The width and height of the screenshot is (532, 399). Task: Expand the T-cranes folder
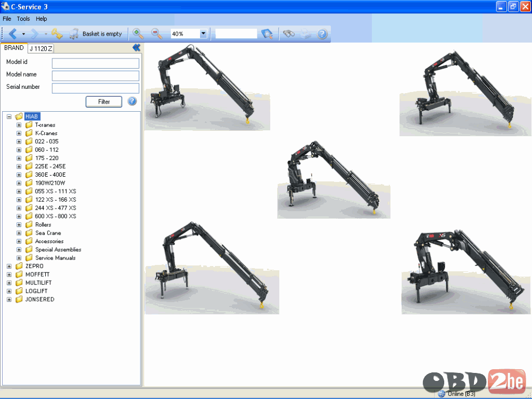click(x=19, y=125)
